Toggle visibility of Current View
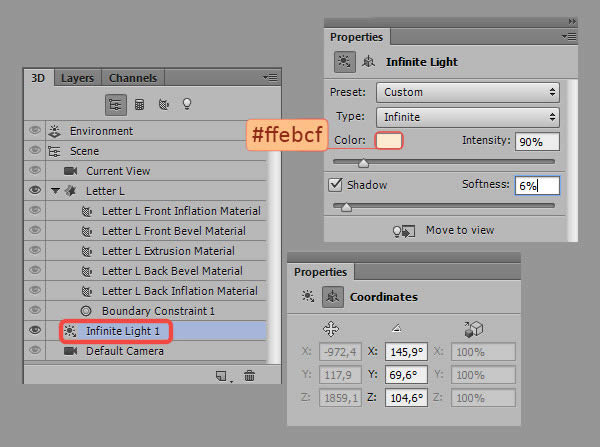This screenshot has height=447, width=600. point(35,170)
